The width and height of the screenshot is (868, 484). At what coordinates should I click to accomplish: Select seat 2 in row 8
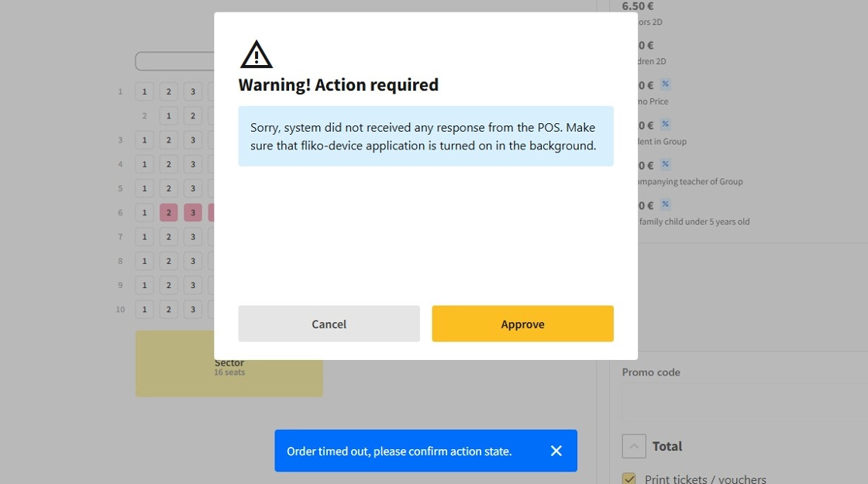click(169, 261)
